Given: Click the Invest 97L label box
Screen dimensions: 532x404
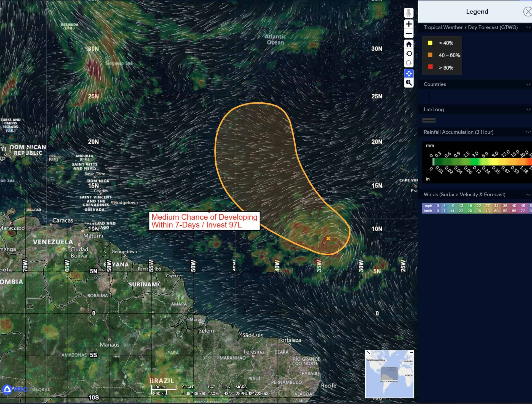Looking at the screenshot, I should pyautogui.click(x=204, y=221).
